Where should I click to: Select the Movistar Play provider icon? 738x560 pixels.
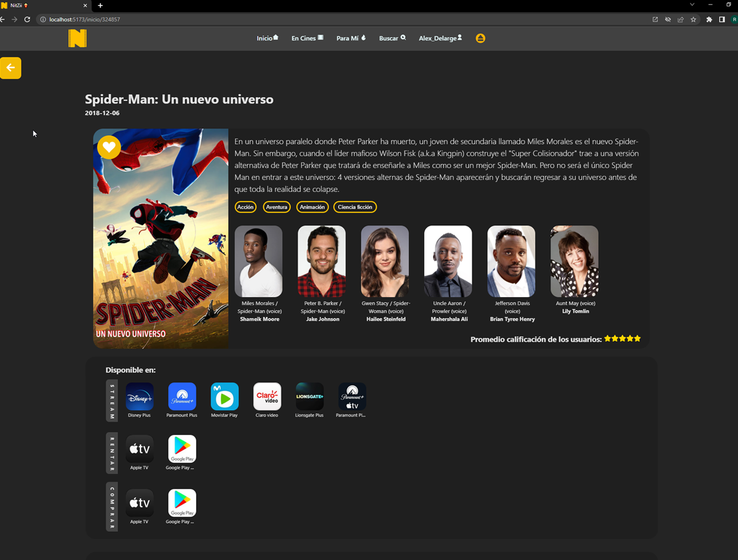224,397
